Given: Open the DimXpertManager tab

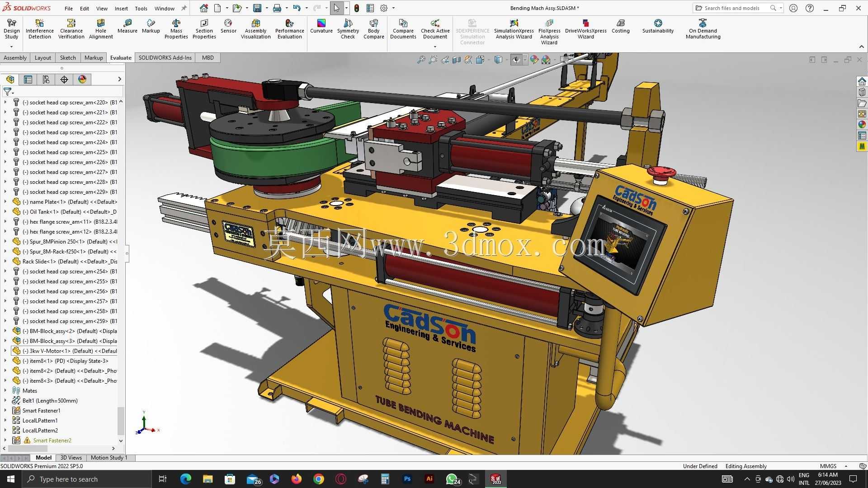Looking at the screenshot, I should (x=64, y=80).
